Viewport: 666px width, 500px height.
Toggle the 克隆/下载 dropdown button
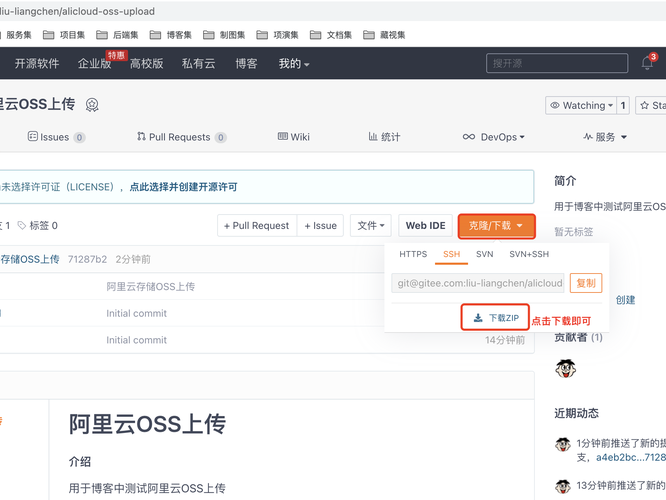click(x=496, y=226)
